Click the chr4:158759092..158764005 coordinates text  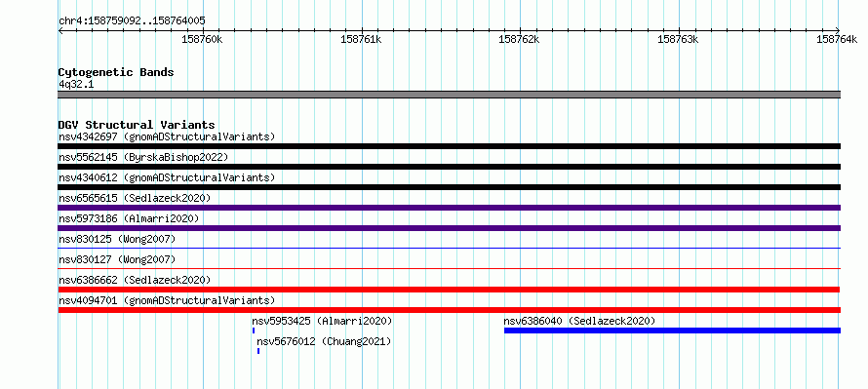pyautogui.click(x=132, y=21)
